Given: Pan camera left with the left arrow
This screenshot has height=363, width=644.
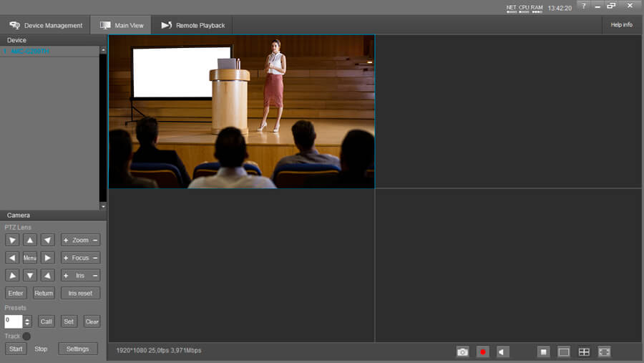Looking at the screenshot, I should click(12, 258).
